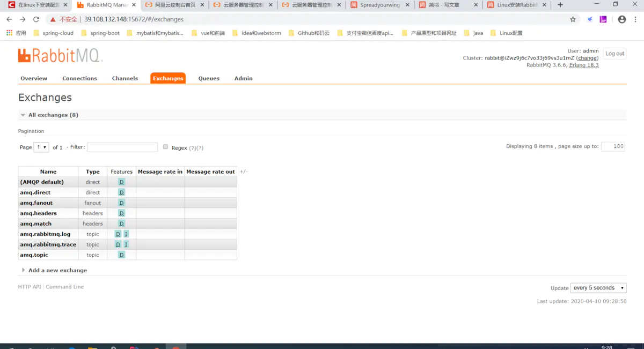Click durable badge in amq.match row

pos(122,224)
